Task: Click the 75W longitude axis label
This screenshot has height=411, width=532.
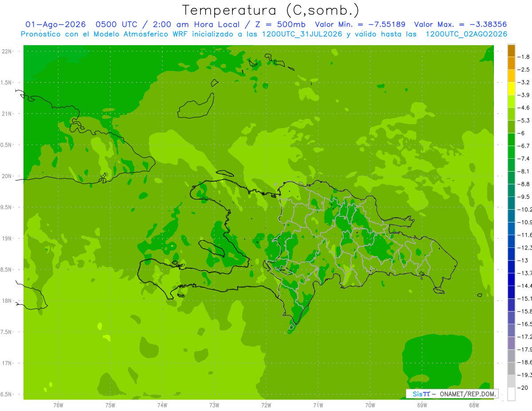Action: tap(110, 405)
